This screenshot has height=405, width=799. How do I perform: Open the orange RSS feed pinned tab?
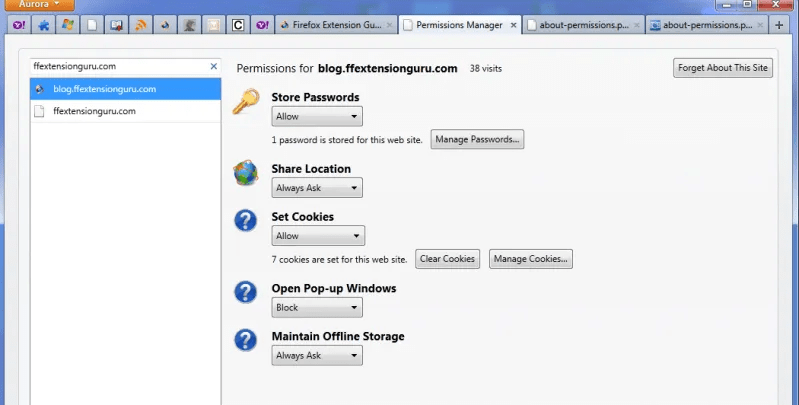point(141,25)
